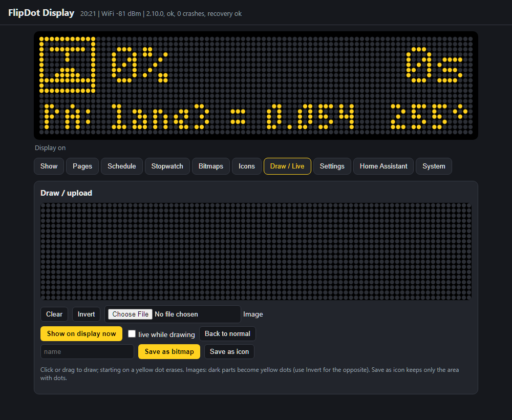
Task: Click Show on display now
Action: click(81, 334)
